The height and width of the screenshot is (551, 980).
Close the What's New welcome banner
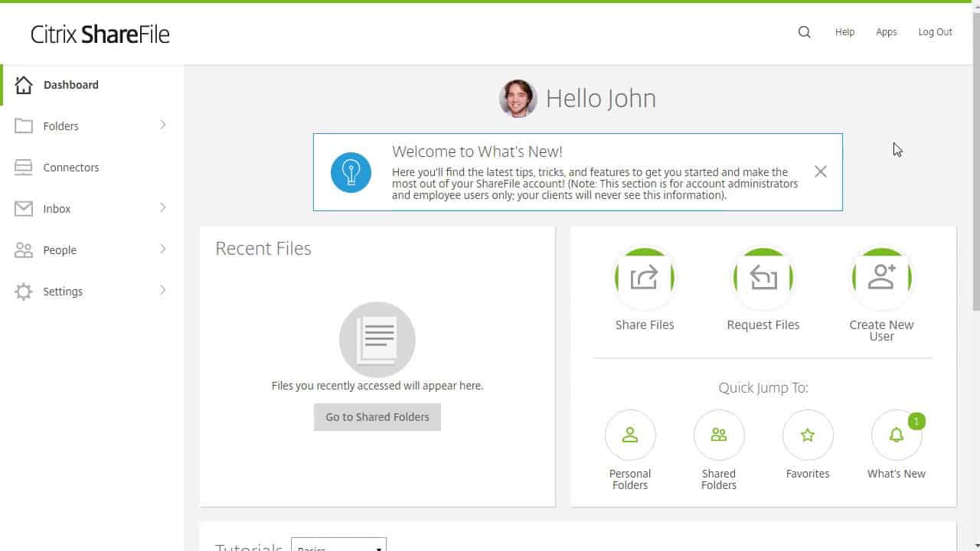pyautogui.click(x=821, y=171)
